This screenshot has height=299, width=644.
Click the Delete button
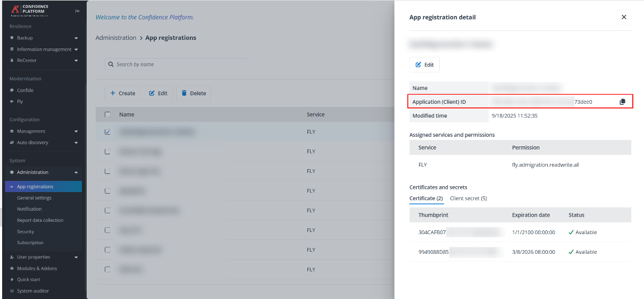194,93
